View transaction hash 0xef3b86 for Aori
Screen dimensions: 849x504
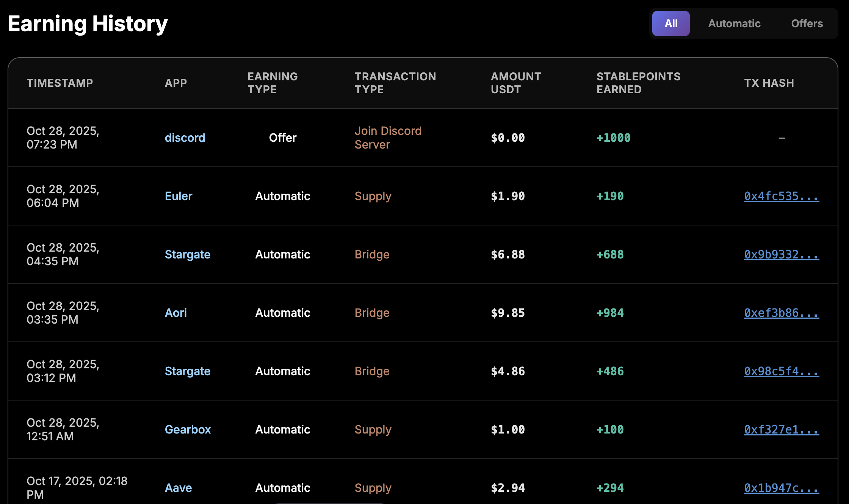781,313
